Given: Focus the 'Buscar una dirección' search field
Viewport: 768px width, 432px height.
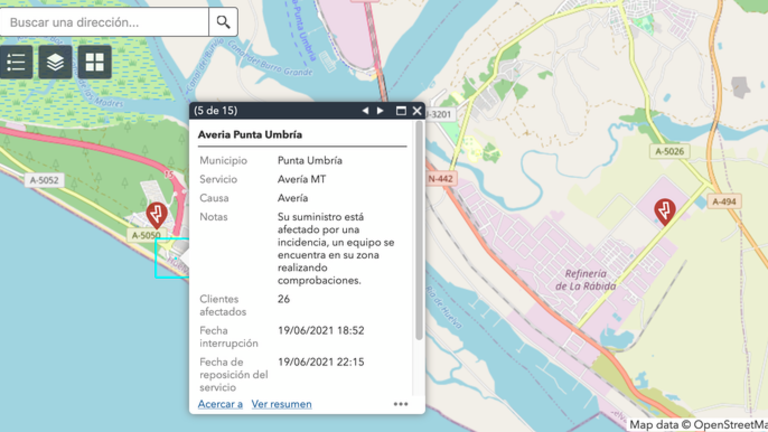Looking at the screenshot, I should tap(105, 21).
